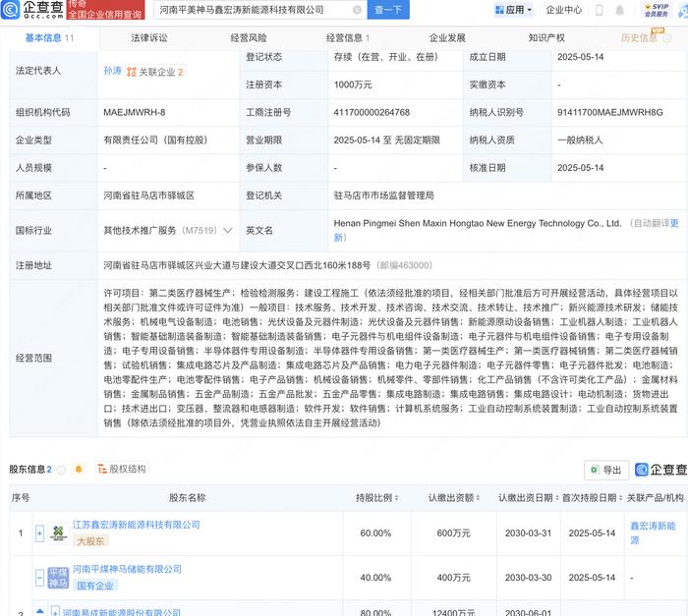688x616 pixels.
Task: Switch to 历史信息 VIP tab
Action: [x=639, y=38]
